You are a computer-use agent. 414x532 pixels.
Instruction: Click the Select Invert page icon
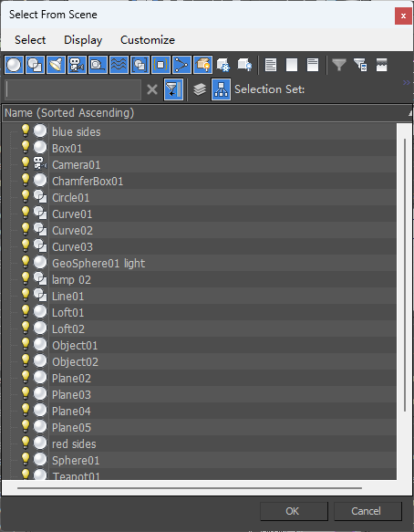[x=313, y=65]
